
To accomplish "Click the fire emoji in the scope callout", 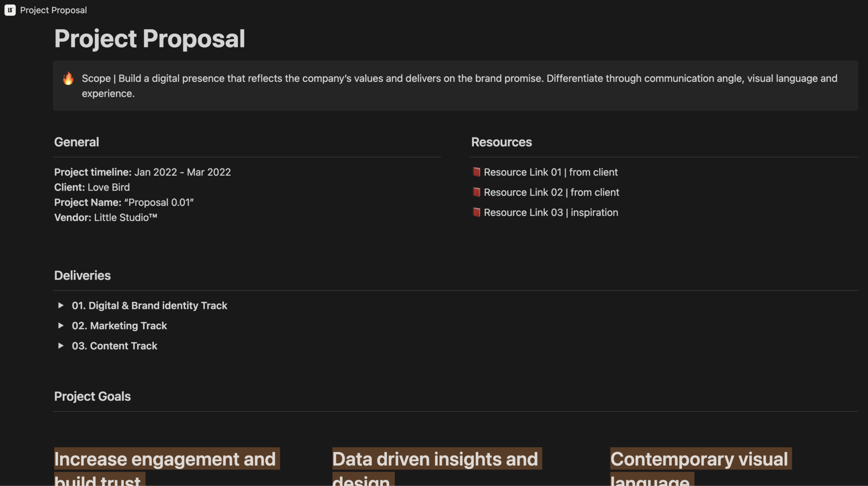I will 68,79.
